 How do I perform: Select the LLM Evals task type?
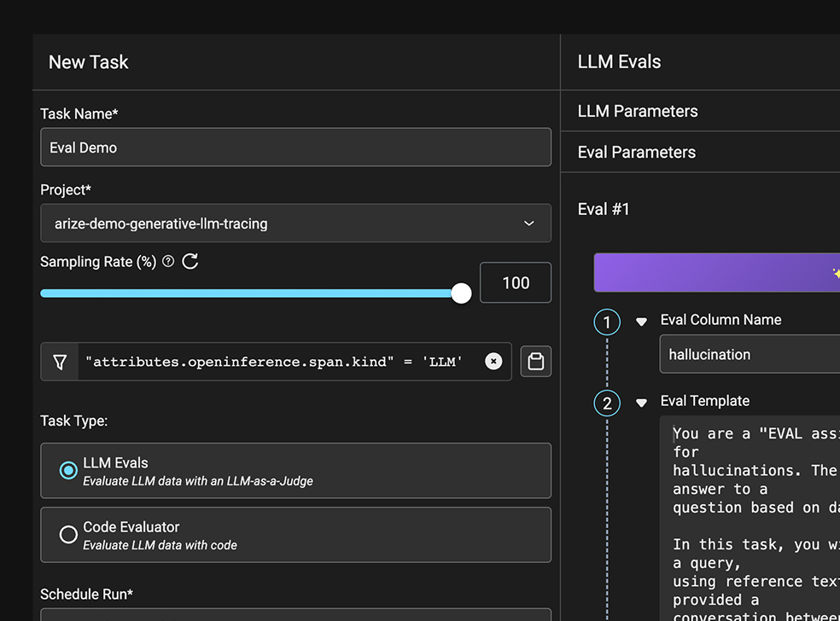click(68, 471)
